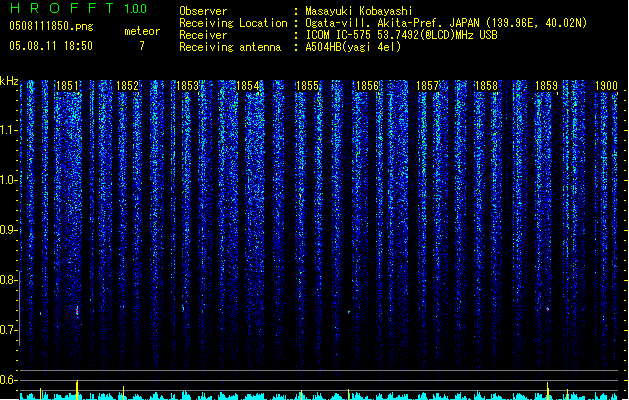Click the green "meteor" label
Screen dimensions: 629x400
tap(142, 31)
